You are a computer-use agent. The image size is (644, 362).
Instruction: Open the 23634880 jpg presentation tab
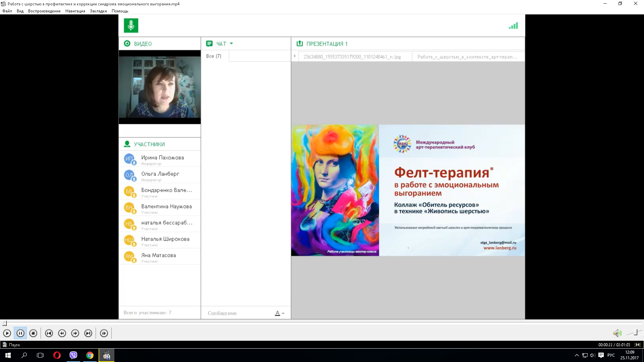click(355, 57)
